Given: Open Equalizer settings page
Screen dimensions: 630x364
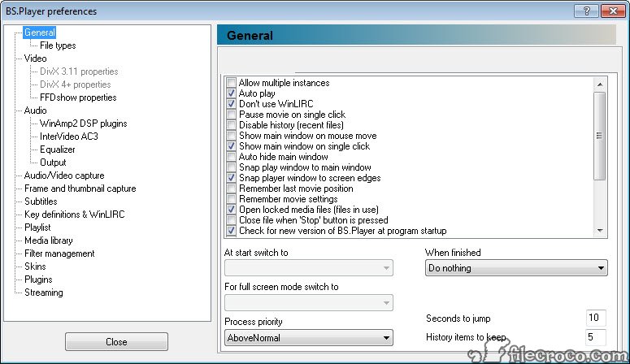Looking at the screenshot, I should (x=58, y=149).
